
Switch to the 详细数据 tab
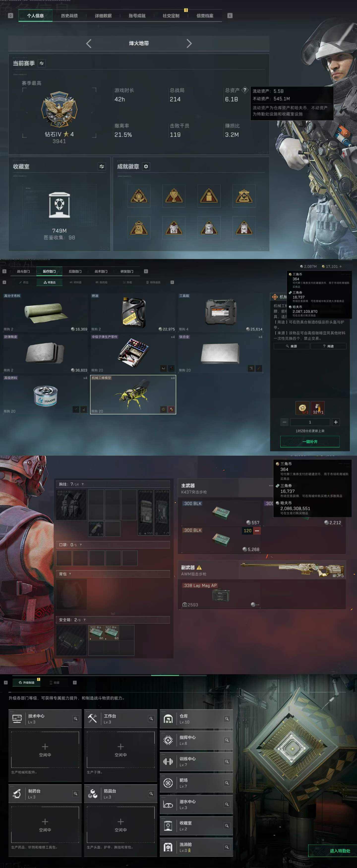point(103,16)
